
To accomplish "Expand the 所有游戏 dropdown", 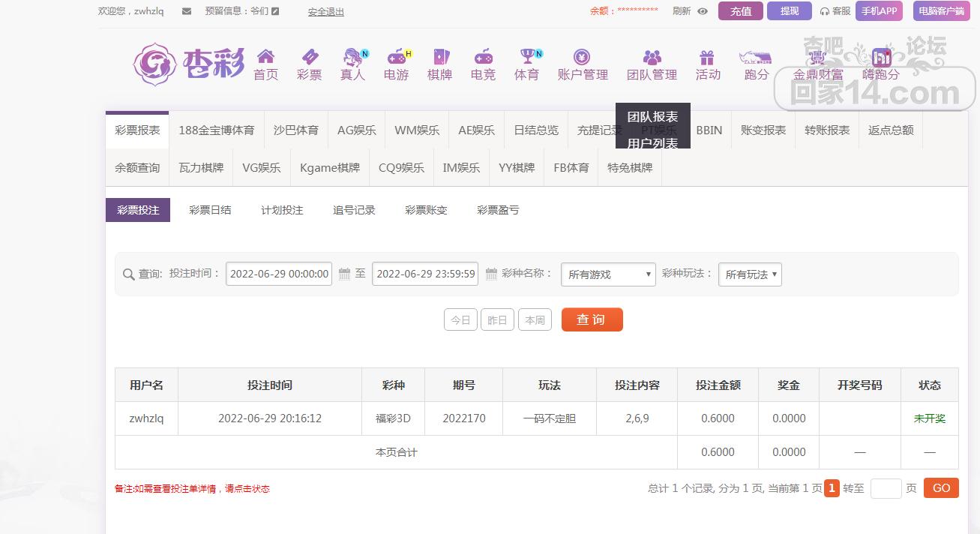I will 608,274.
